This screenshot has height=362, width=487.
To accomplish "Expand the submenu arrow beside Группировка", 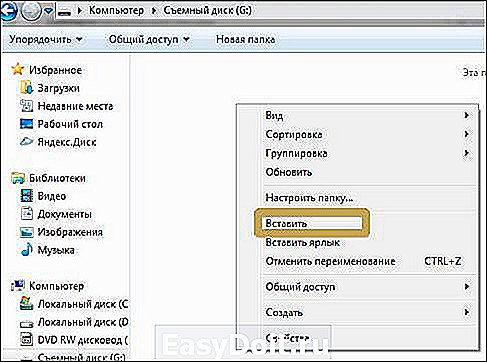I will coord(466,153).
